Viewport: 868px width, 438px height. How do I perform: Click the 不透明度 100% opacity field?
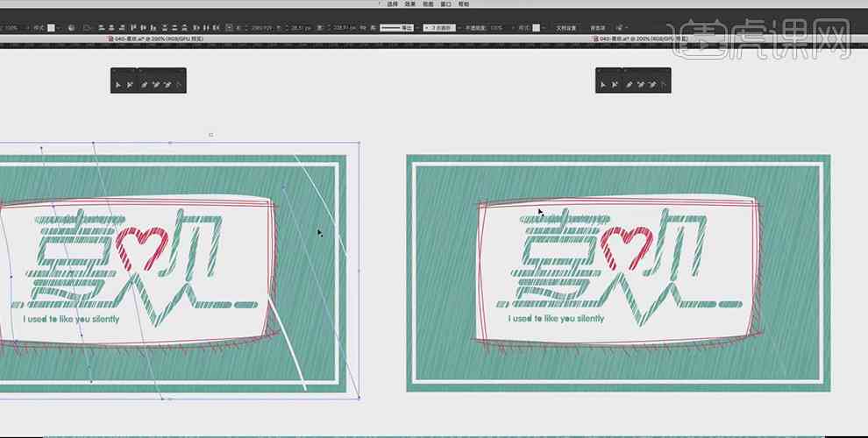(x=496, y=28)
